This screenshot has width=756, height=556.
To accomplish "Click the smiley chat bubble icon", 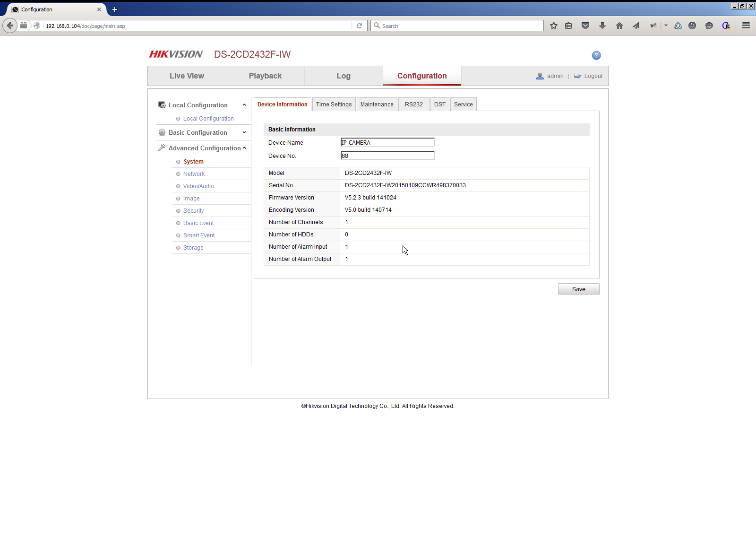I will (709, 26).
